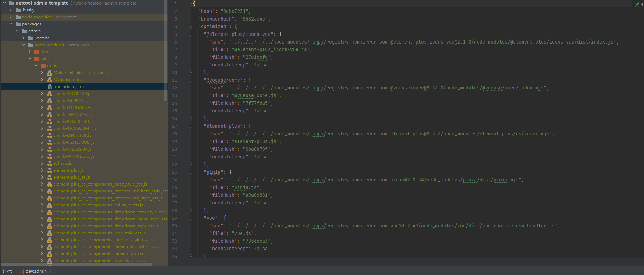The height and width of the screenshot is (275, 644).
Task: Click the chunk-D4QUAEUB.js file icon
Action: (x=49, y=108)
